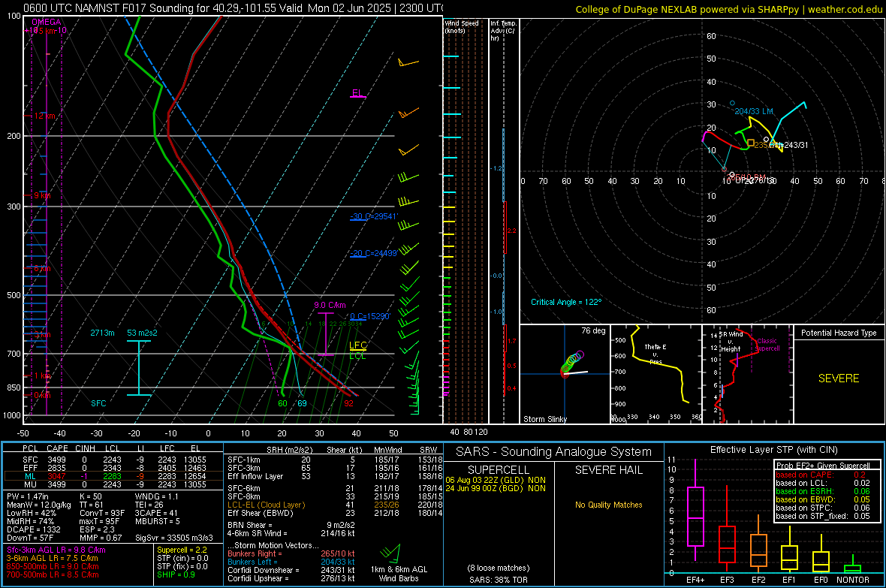Select the MU parcel row
This screenshot has width=886, height=588.
point(113,484)
